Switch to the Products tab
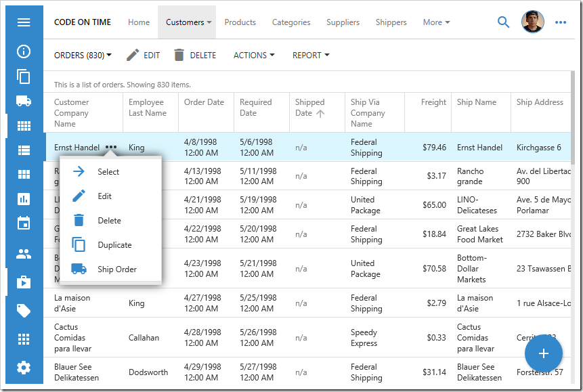The height and width of the screenshot is (392, 583). click(240, 22)
